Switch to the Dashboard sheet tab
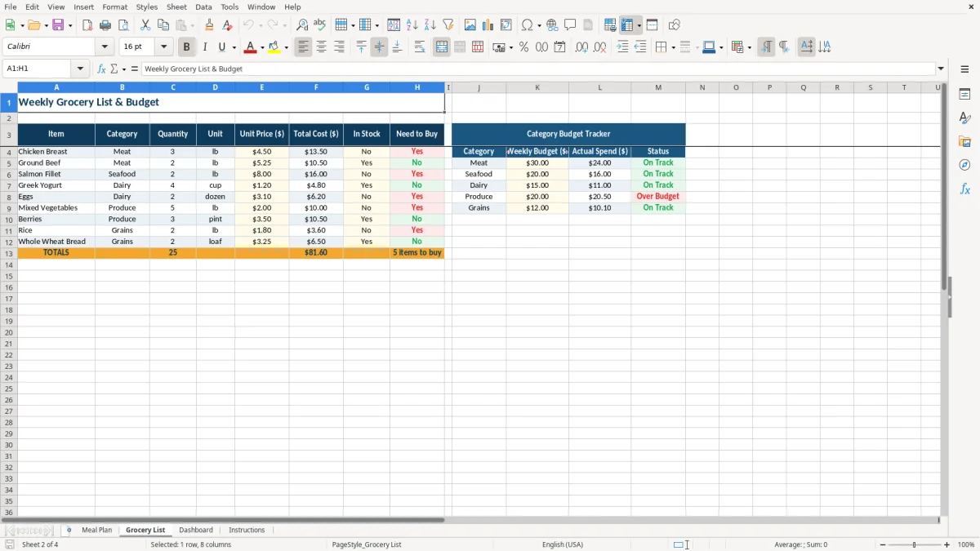The width and height of the screenshot is (980, 551). click(196, 530)
